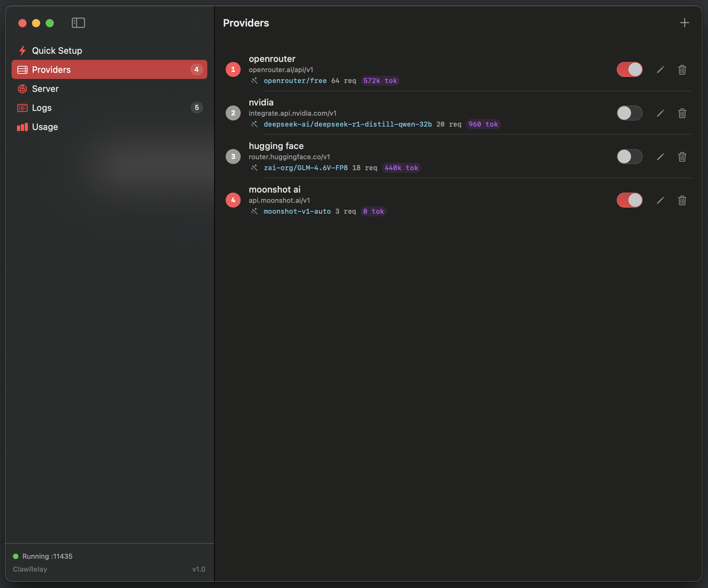Click the wand icon beside moonshot-v1-auto
The width and height of the screenshot is (708, 588).
click(254, 211)
